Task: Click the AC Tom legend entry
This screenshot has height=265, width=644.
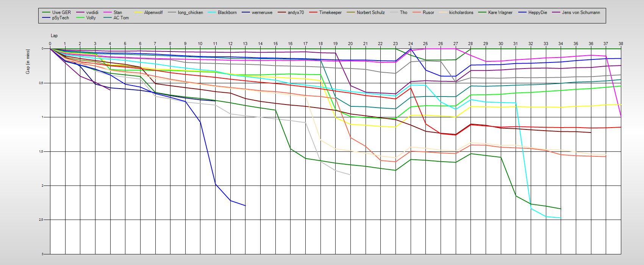Action: 121,18
